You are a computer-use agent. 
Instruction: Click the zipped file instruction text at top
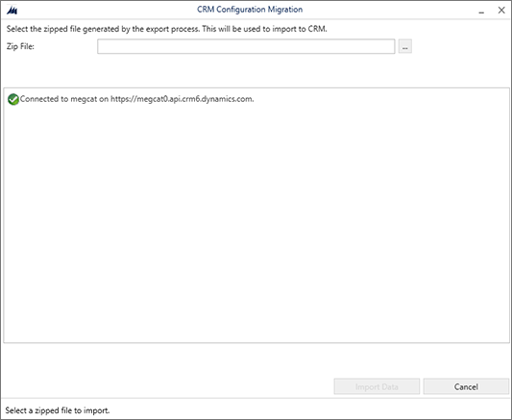166,29
